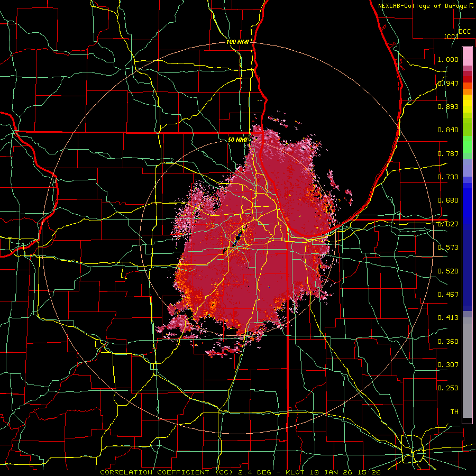
Task: Click the '0.573' legend value
Action: click(448, 248)
